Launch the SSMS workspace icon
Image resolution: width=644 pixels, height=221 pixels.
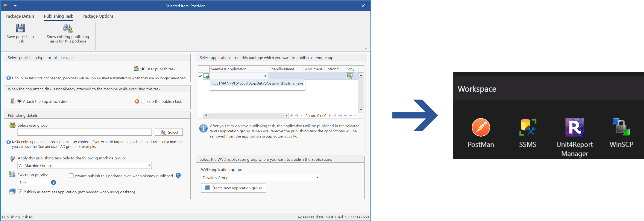pyautogui.click(x=527, y=127)
